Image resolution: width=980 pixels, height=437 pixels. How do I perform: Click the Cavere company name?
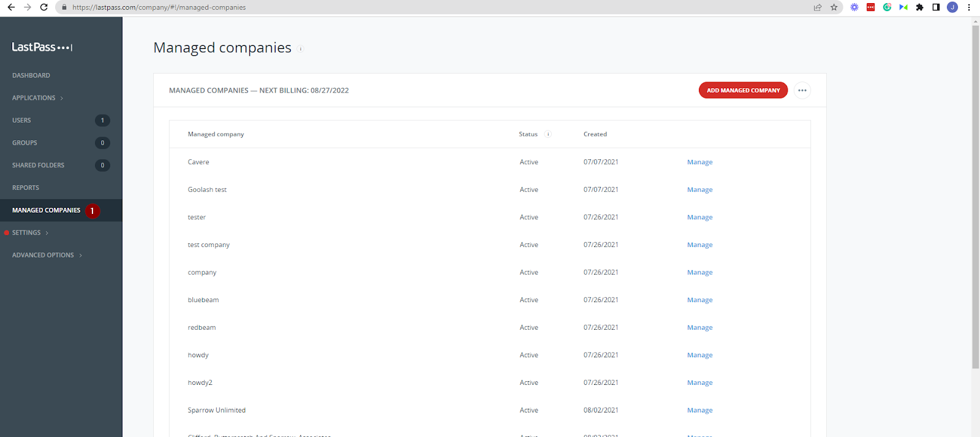coord(198,162)
